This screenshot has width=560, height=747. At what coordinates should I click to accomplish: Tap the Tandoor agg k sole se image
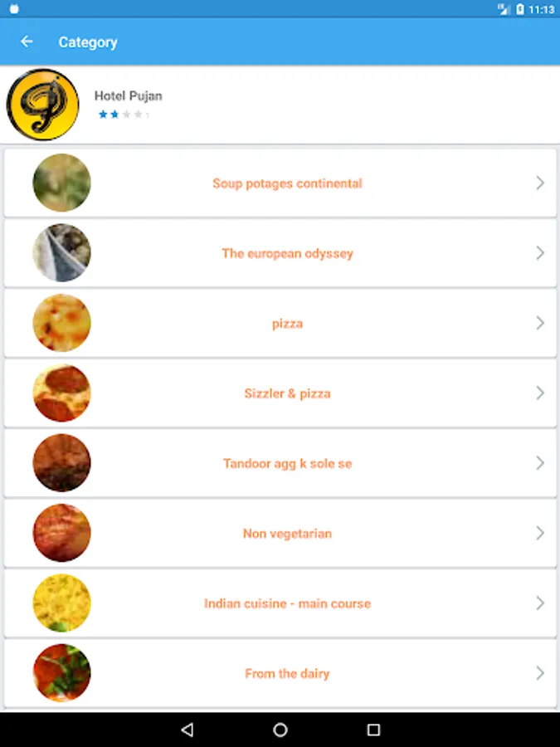click(x=61, y=462)
